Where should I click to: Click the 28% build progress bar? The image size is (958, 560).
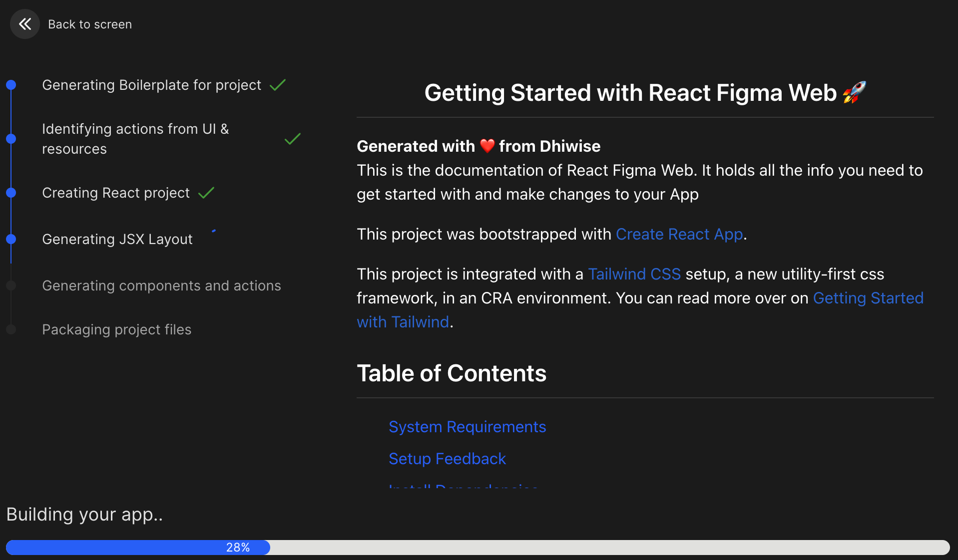(x=478, y=547)
